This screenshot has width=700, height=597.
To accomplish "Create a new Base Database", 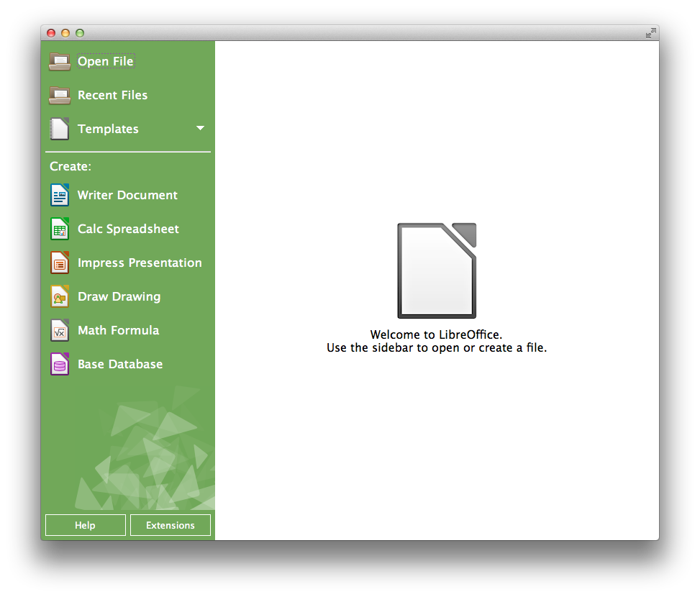I will point(120,364).
